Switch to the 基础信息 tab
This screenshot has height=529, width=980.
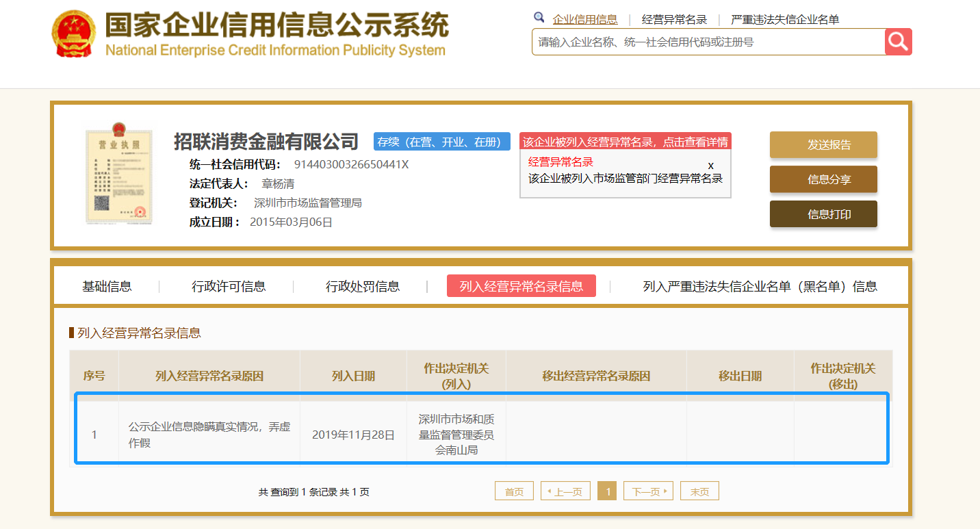(x=107, y=286)
